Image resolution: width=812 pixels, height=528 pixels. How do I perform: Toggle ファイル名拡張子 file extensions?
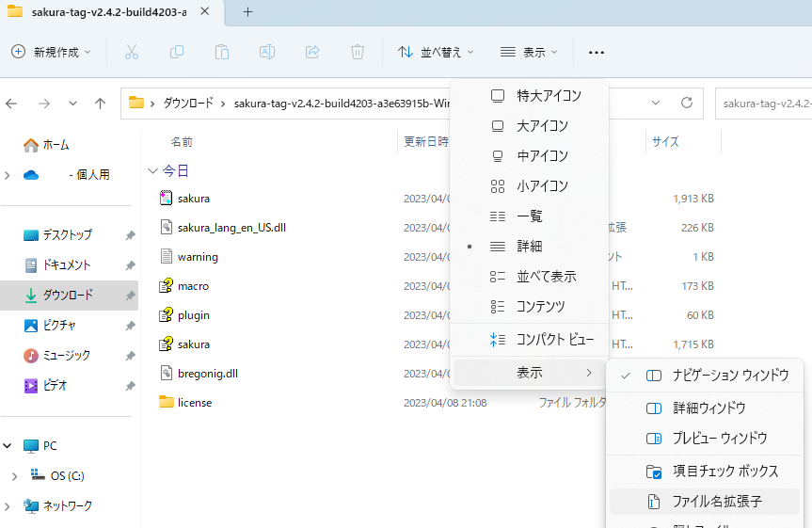705,502
